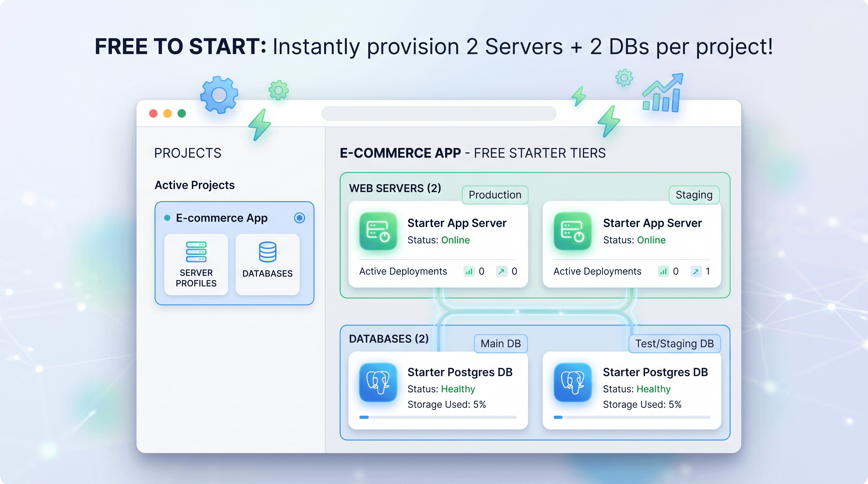Click the Active Projects heading
Viewport: 868px width, 484px height.
(194, 185)
